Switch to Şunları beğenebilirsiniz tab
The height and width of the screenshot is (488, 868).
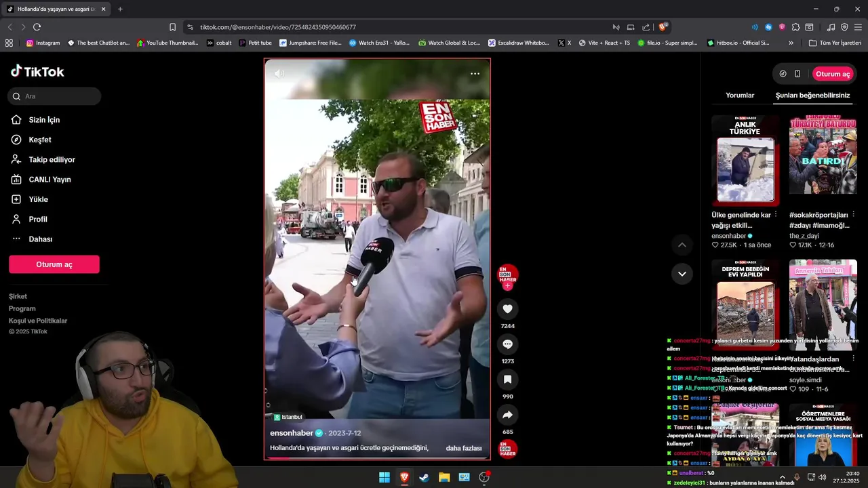coord(812,96)
